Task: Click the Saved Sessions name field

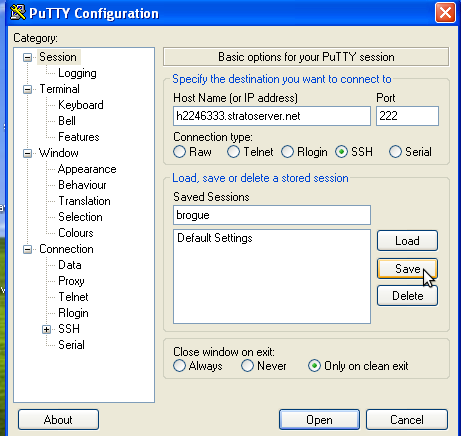Action: [272, 215]
